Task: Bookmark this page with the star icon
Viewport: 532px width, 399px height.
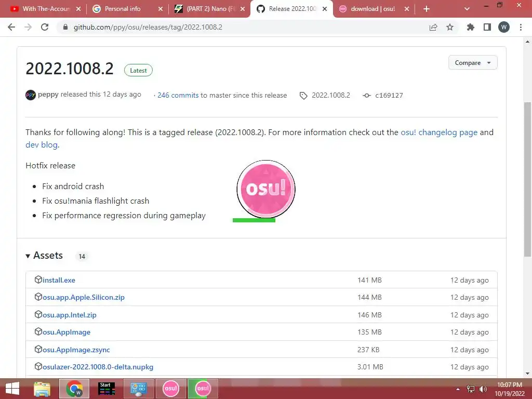Action: 450,27
